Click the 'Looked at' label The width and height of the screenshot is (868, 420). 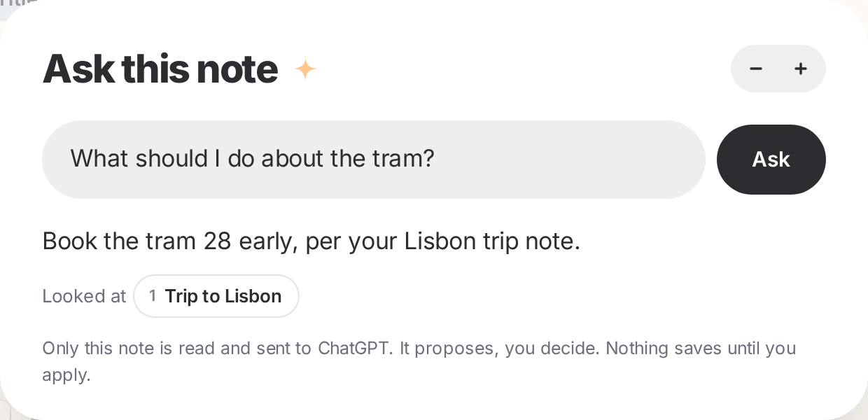84,296
